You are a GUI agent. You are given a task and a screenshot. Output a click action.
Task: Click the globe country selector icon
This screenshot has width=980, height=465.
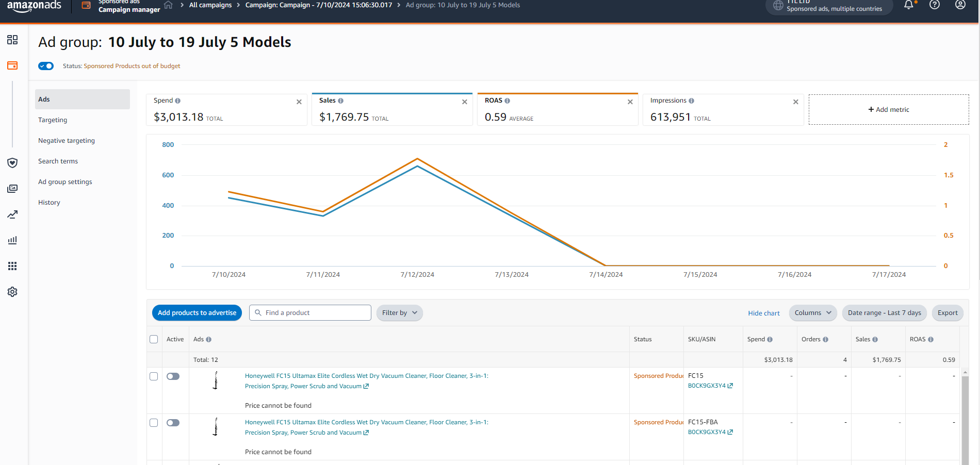pyautogui.click(x=778, y=5)
